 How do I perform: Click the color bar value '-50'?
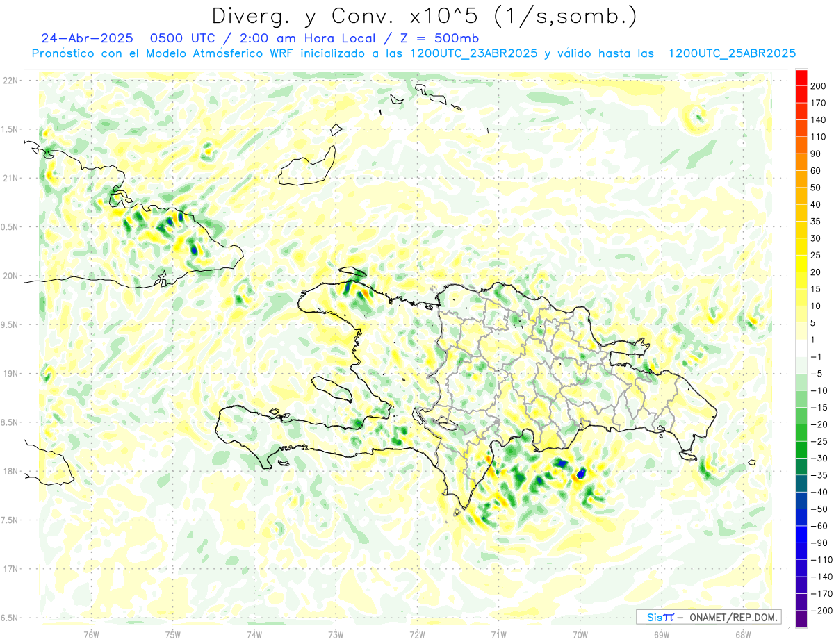820,509
